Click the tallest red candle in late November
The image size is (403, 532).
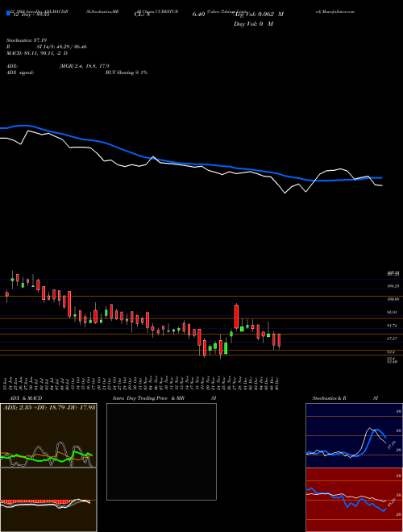click(236, 317)
